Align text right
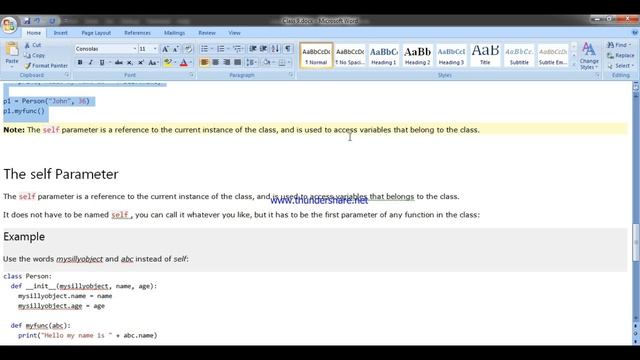This screenshot has height=360, width=640. pyautogui.click(x=227, y=62)
